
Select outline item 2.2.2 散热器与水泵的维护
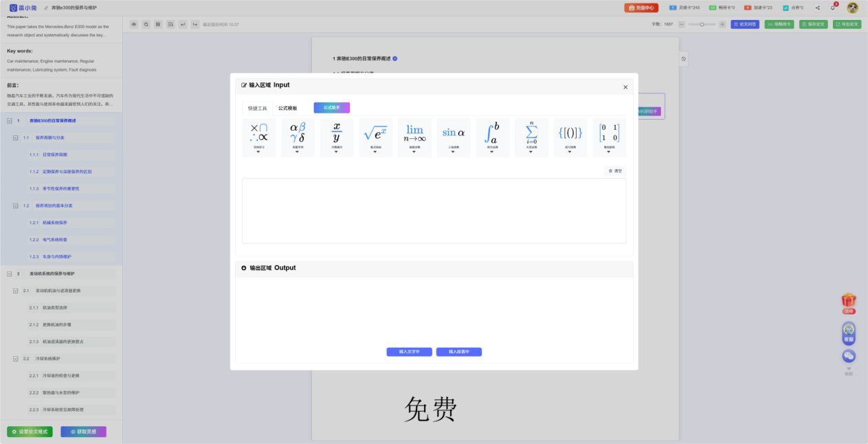[x=73, y=392]
